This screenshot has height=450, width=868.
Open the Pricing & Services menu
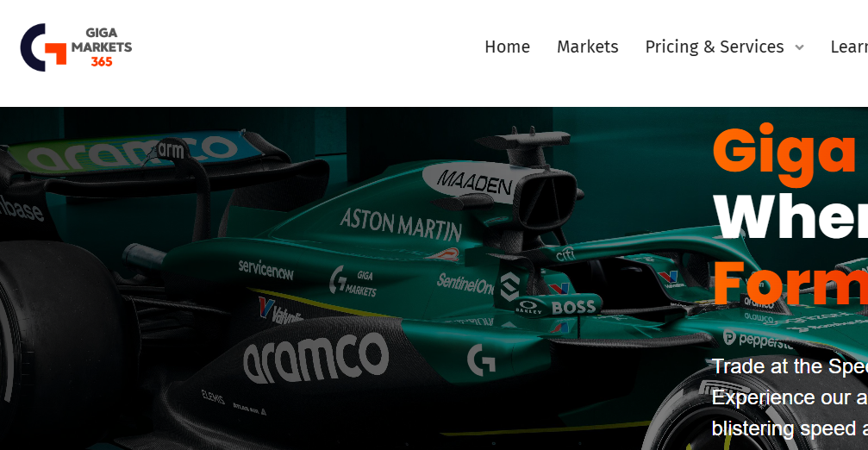click(x=714, y=47)
